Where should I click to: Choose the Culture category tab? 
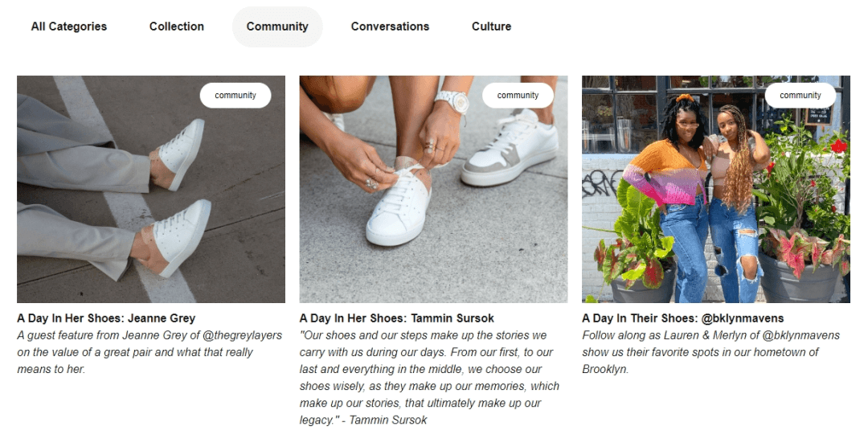pos(492,27)
